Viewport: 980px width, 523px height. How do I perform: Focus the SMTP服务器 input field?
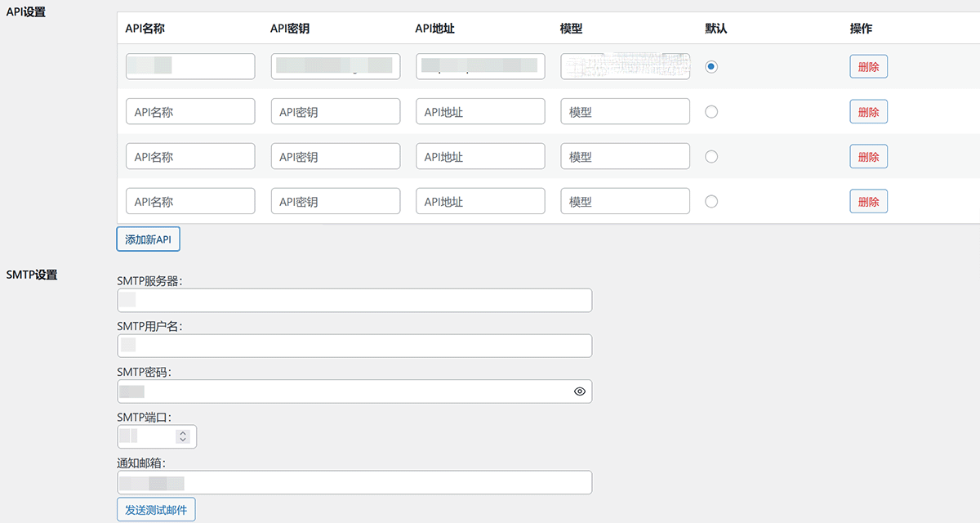(354, 300)
